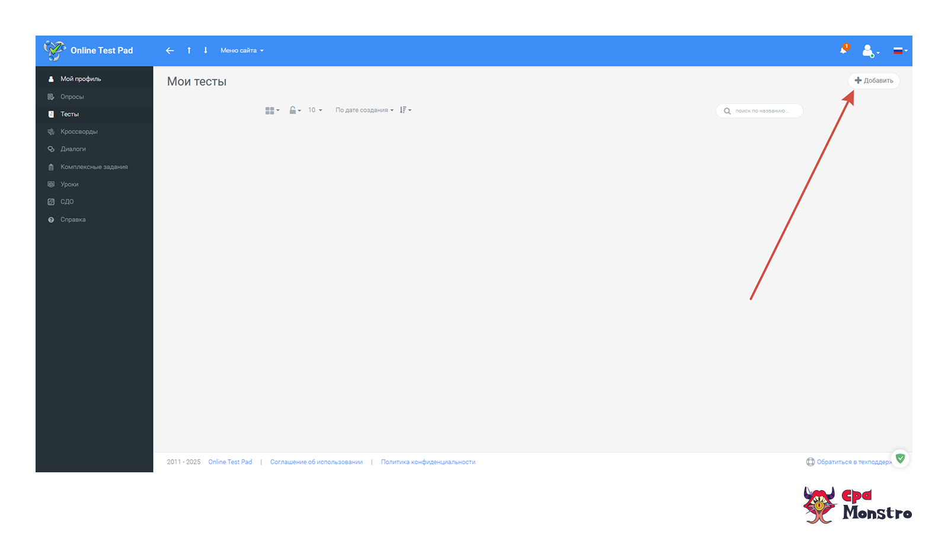
Task: Open notifications bell icon
Action: pos(844,50)
